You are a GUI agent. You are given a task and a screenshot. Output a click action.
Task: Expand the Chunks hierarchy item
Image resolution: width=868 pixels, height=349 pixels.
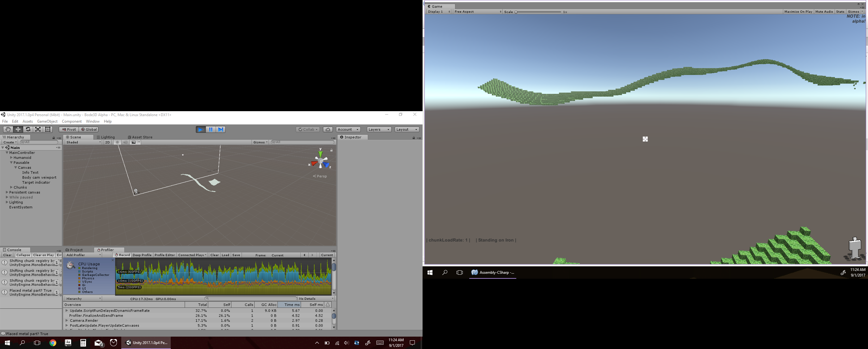pyautogui.click(x=11, y=187)
